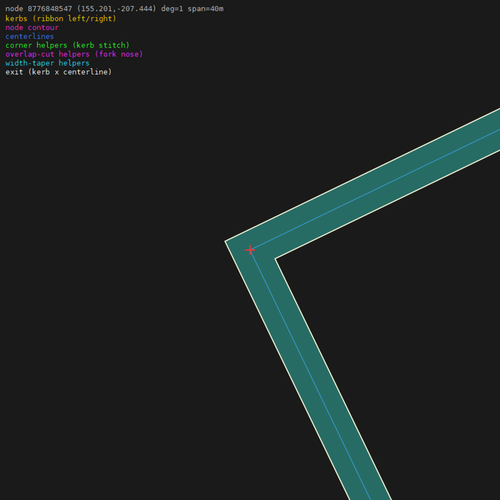Image resolution: width=500 pixels, height=500 pixels.
Task: Click the node 8776848547 header text
Action: click(114, 9)
